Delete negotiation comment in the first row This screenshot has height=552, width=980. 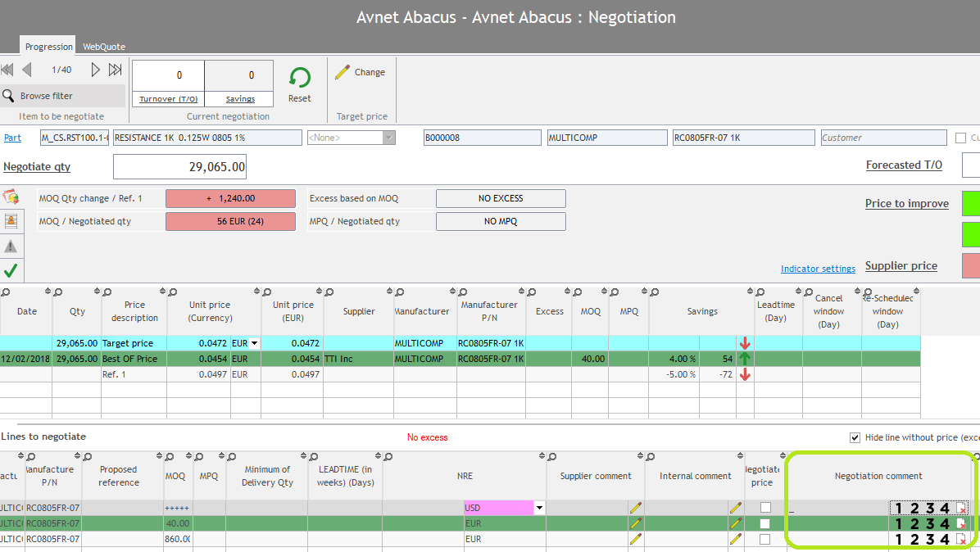point(961,509)
